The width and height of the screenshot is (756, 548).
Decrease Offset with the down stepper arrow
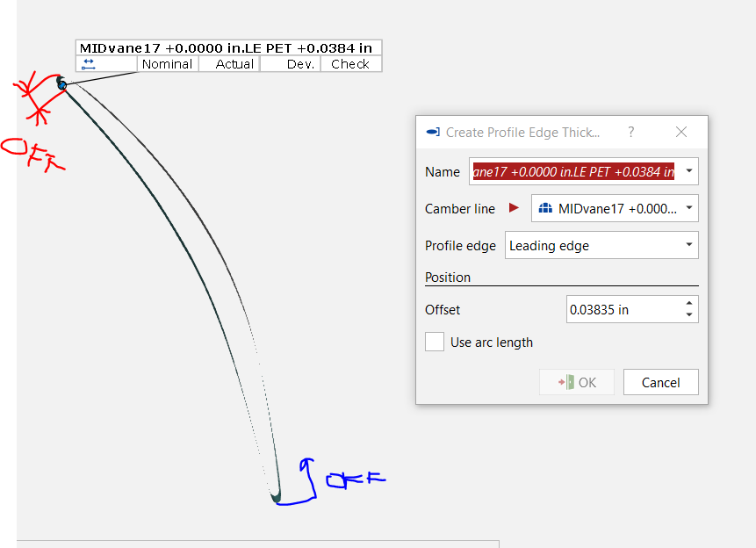pos(689,315)
